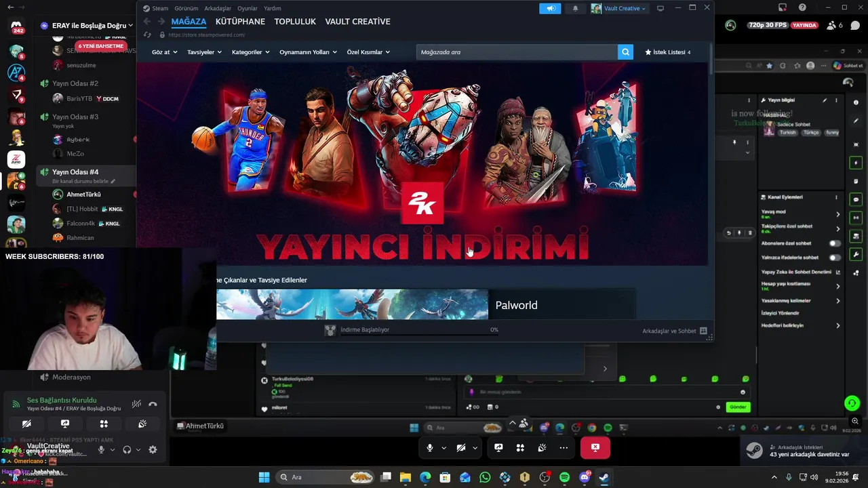Stop screen sharing in Discord voice panel
The image size is (868, 488).
pyautogui.click(x=65, y=424)
